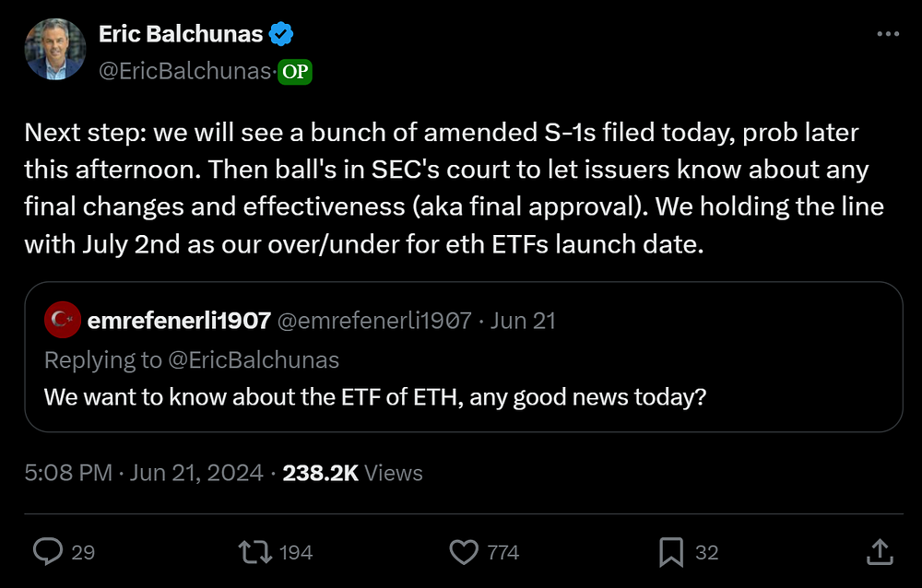922x588 pixels.
Task: Click the 194 reposts count
Action: [x=296, y=553]
